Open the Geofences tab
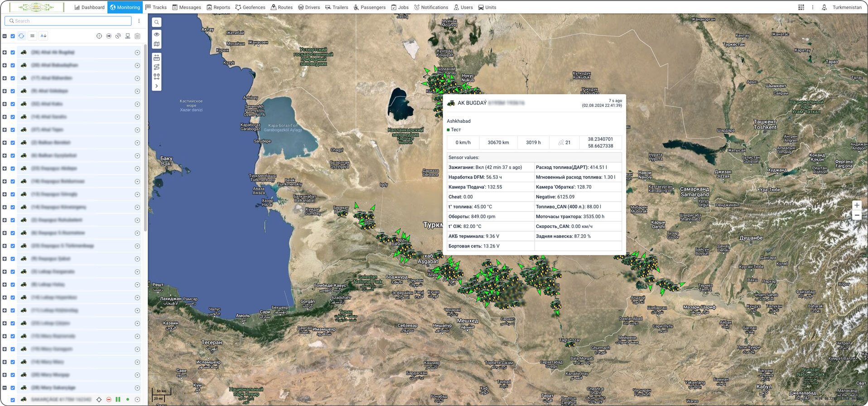 (x=250, y=7)
